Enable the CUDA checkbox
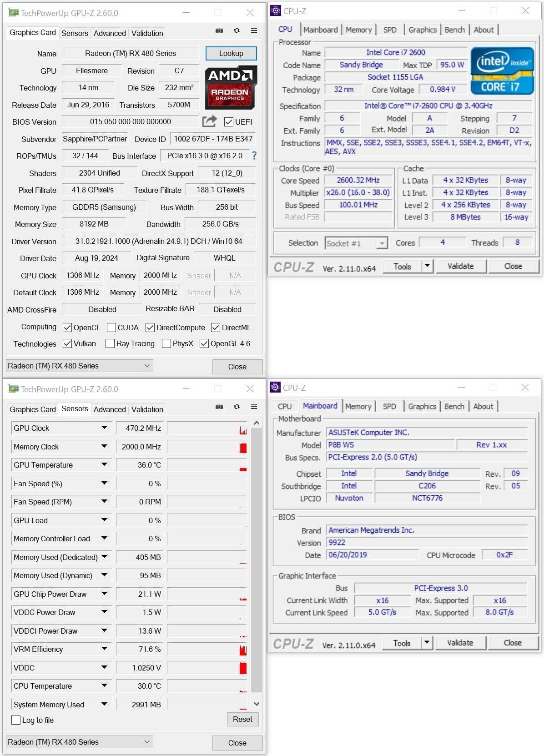The image size is (544, 756). (x=111, y=328)
